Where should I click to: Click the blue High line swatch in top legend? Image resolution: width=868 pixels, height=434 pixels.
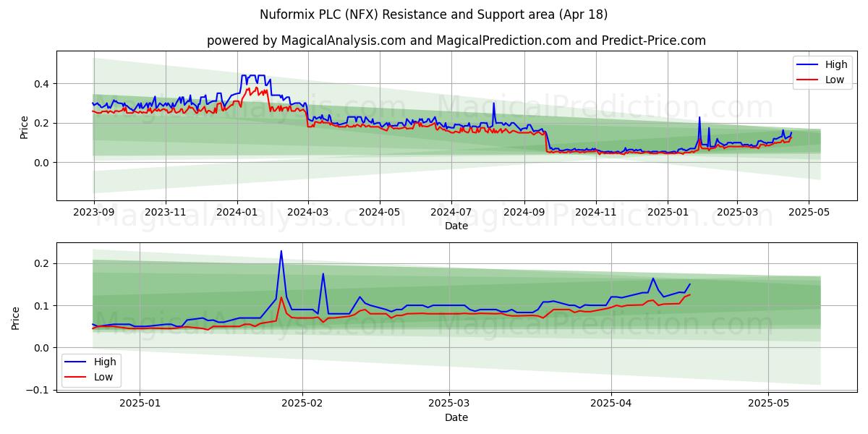(x=808, y=65)
